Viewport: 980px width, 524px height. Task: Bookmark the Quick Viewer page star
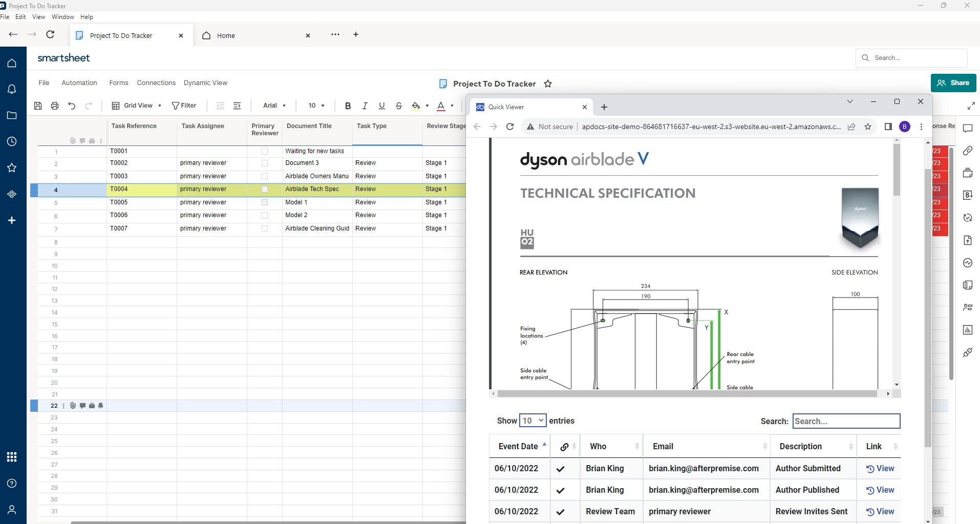(868, 127)
